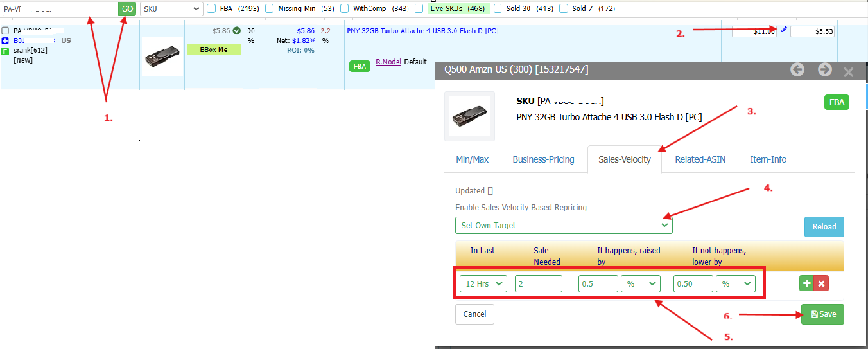
Task: Click the blue pencil edit icon
Action: pyautogui.click(x=784, y=30)
